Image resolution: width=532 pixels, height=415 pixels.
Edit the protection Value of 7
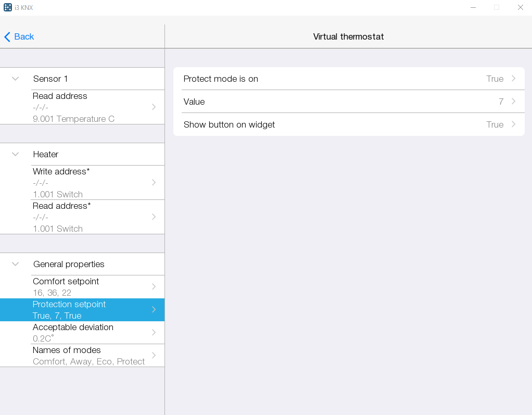click(x=348, y=102)
